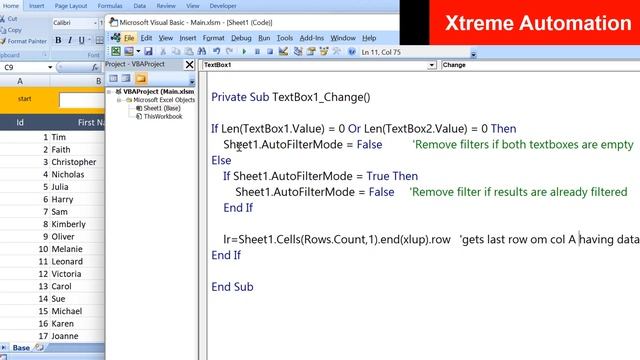Click column A header in Excel
This screenshot has width=640, height=360.
click(20, 81)
